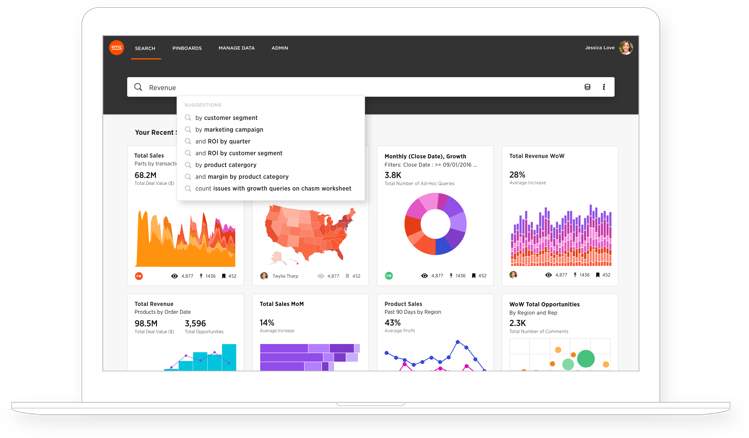Screen dimensions: 749x438
Task: Click the Twyla Tharp author name
Action: pos(285,276)
